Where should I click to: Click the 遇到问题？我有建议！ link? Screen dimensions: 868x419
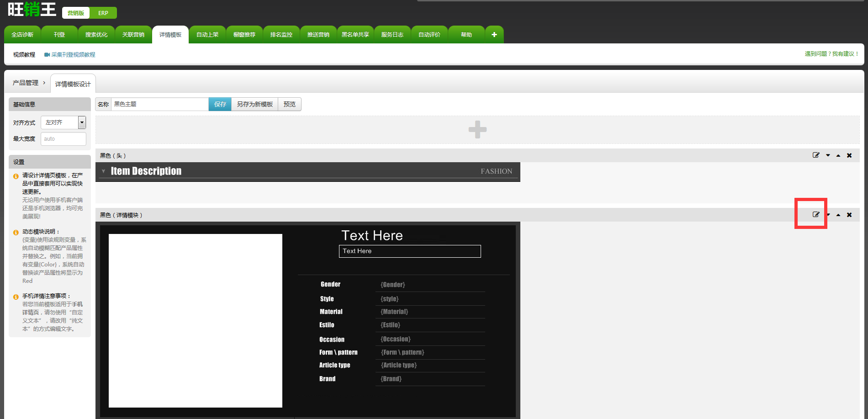point(832,54)
